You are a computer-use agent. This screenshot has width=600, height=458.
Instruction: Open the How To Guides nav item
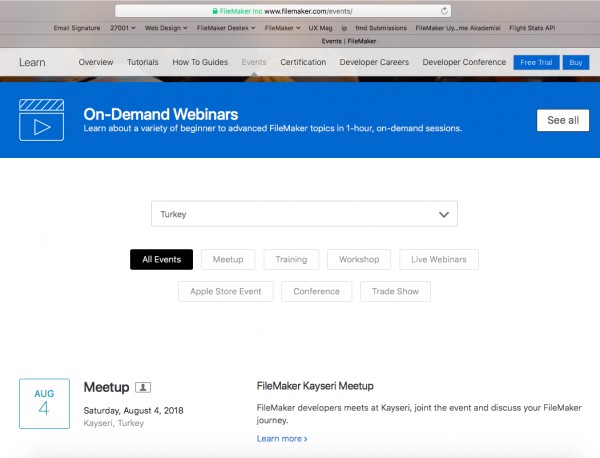click(200, 62)
